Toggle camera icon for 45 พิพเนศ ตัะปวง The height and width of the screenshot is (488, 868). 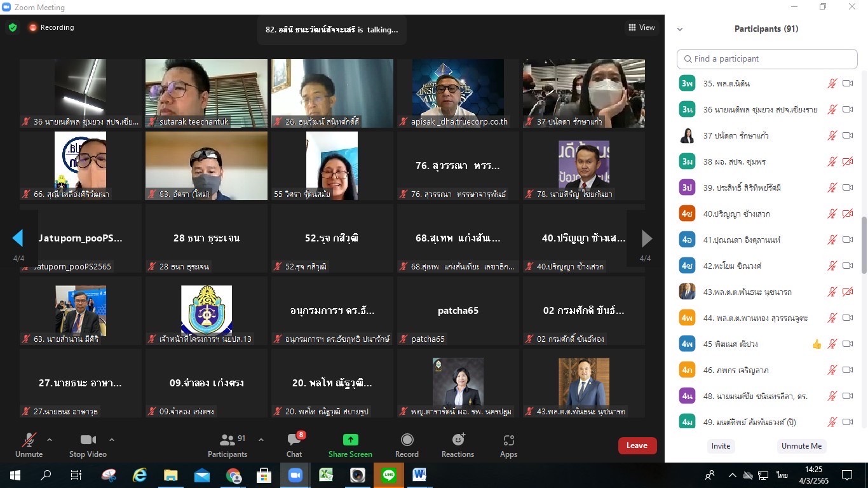[x=848, y=344]
